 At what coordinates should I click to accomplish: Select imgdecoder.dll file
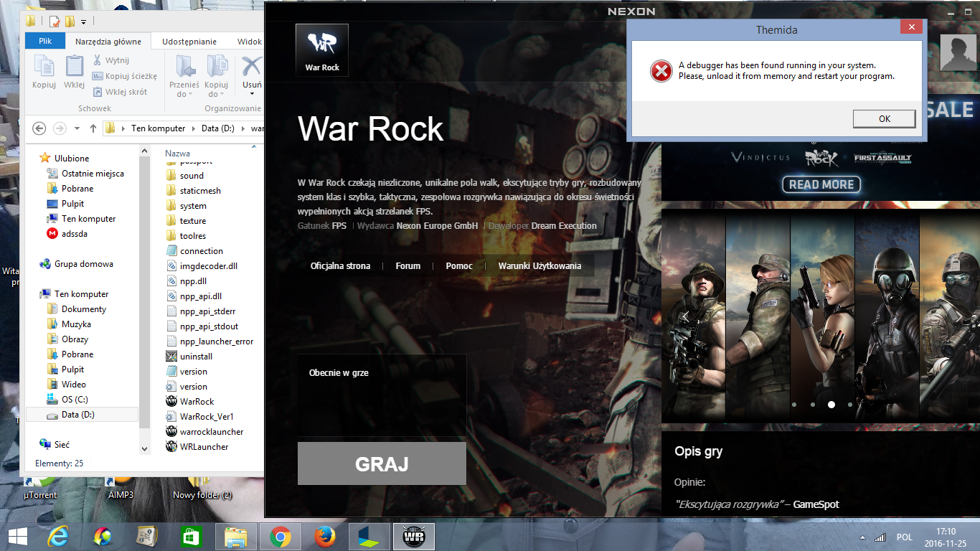(202, 266)
